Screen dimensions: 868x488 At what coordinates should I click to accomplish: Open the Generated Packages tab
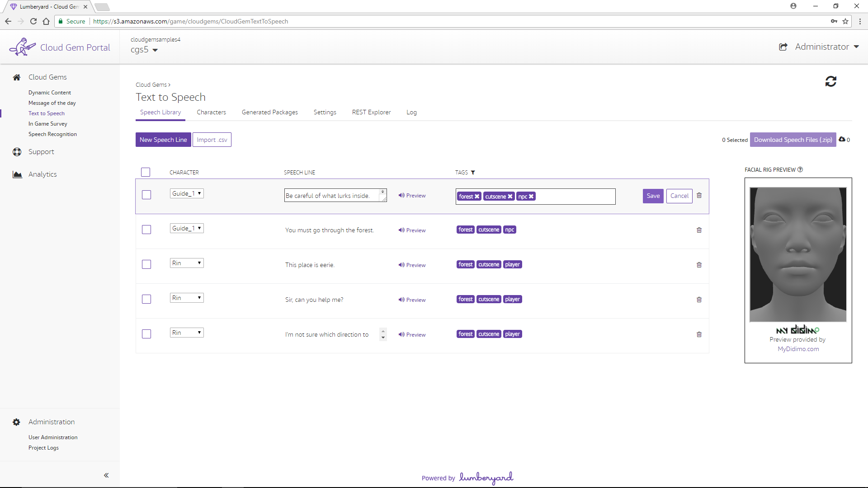269,112
